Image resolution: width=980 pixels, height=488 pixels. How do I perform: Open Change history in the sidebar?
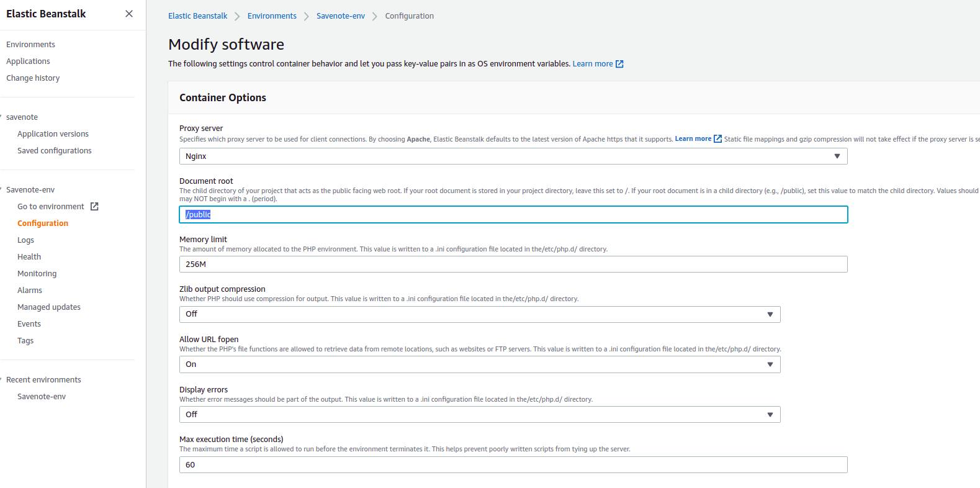click(33, 78)
